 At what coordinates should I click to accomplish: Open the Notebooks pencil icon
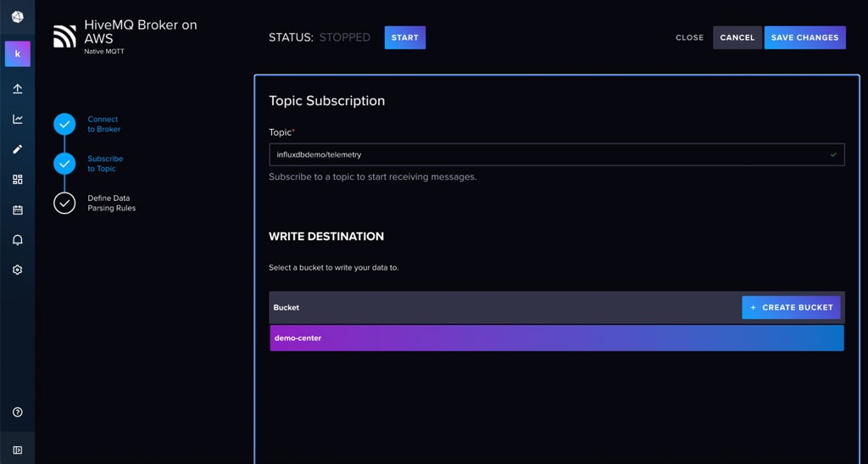coord(18,149)
